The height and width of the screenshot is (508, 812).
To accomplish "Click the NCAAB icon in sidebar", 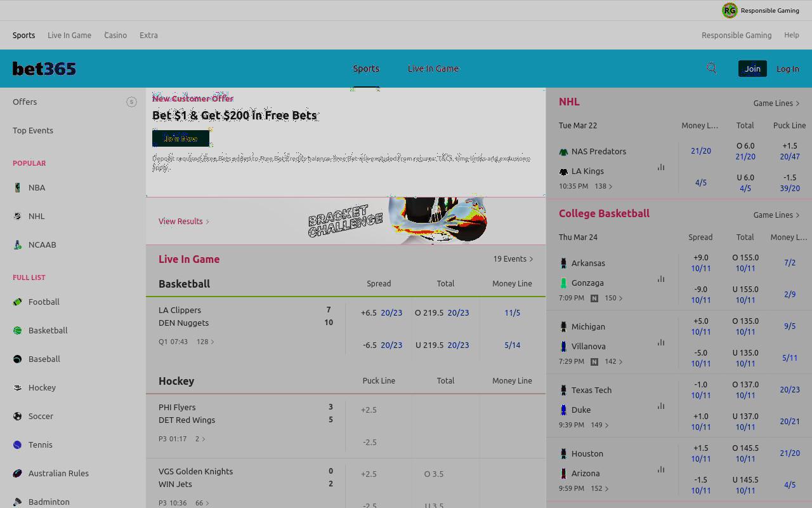I will [18, 244].
